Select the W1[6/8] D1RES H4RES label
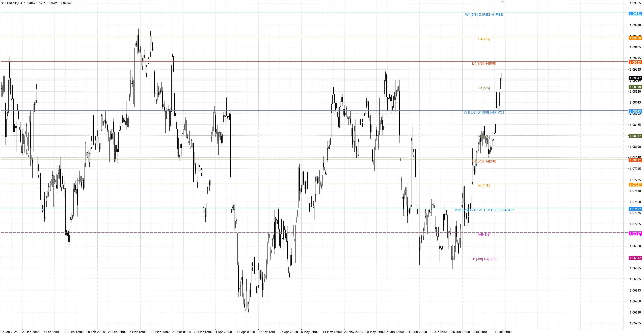 tap(484, 15)
